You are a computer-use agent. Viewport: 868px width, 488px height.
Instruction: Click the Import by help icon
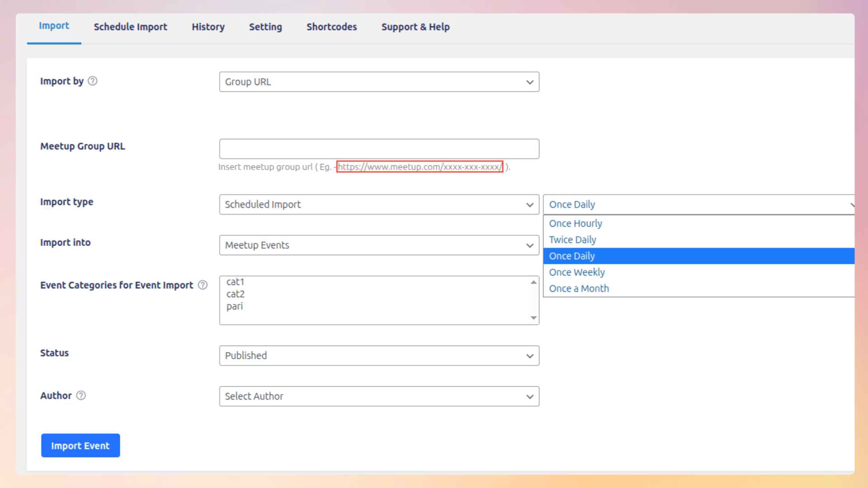[x=92, y=81]
